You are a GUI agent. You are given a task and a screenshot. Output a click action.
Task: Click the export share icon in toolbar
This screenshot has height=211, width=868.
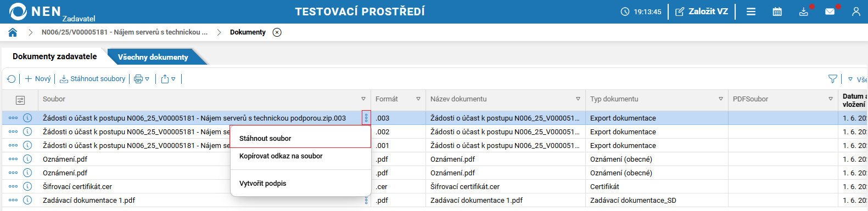point(165,79)
